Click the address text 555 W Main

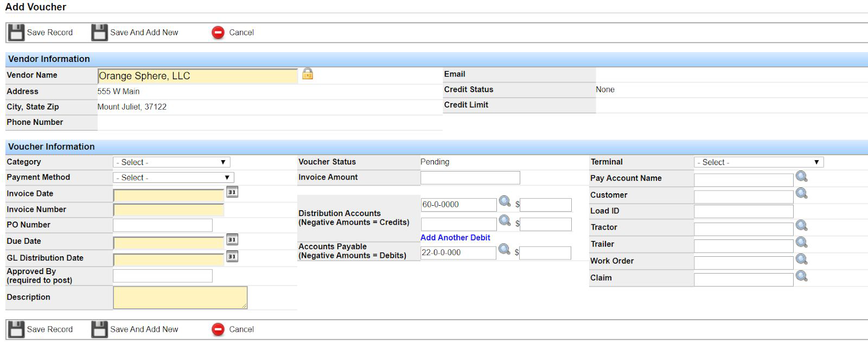pos(118,92)
